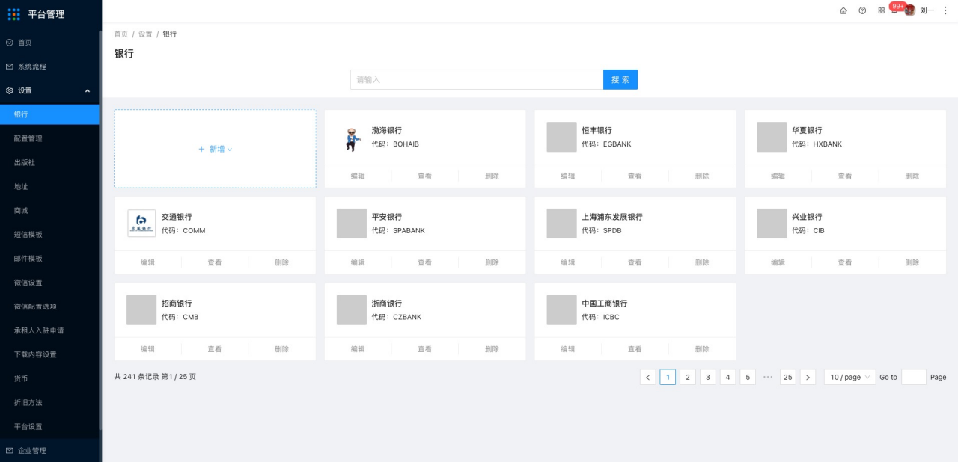The width and height of the screenshot is (958, 462).
Task: Click the 平安银行 placeholder image
Action: point(352,223)
